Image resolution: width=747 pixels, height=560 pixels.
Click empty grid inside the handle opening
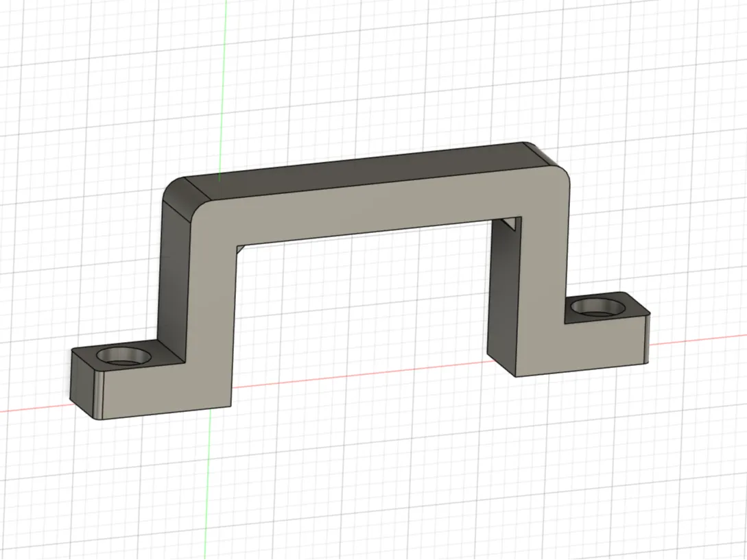click(x=362, y=310)
